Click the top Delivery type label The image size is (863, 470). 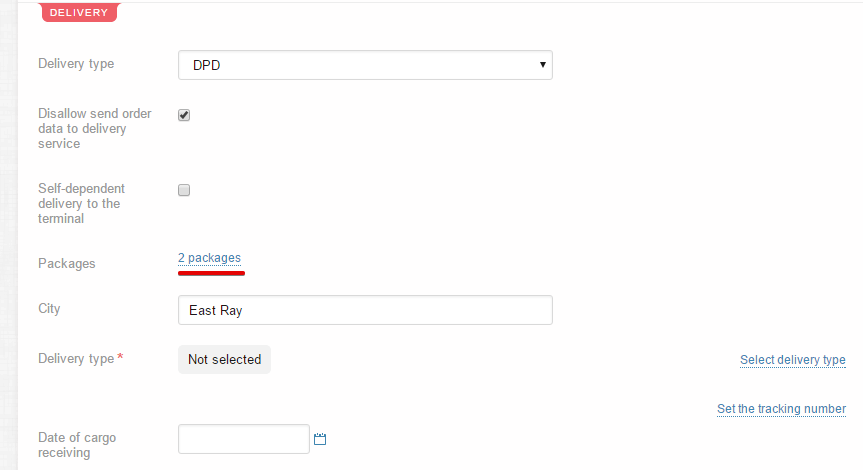point(76,64)
